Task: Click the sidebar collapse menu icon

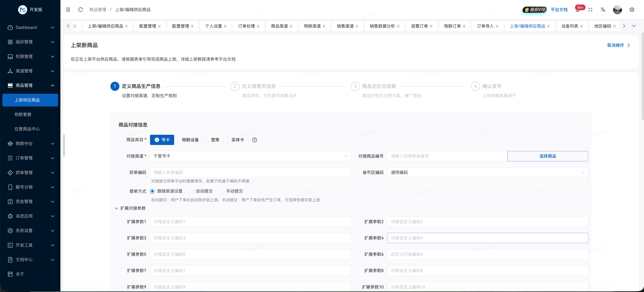Action: [x=68, y=10]
